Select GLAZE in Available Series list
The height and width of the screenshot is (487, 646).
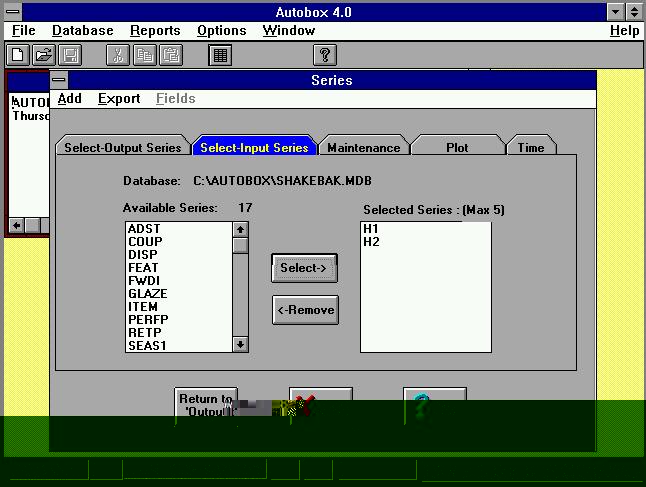(179, 294)
